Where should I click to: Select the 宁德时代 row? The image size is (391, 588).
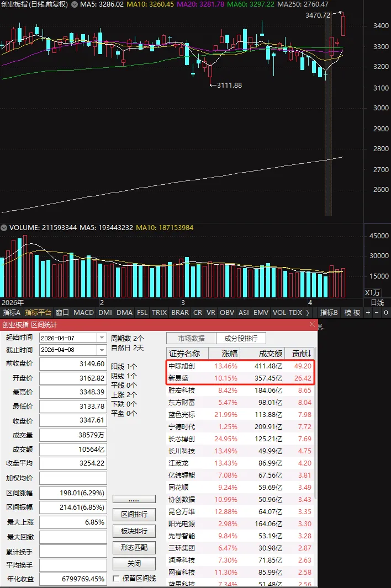tap(240, 427)
